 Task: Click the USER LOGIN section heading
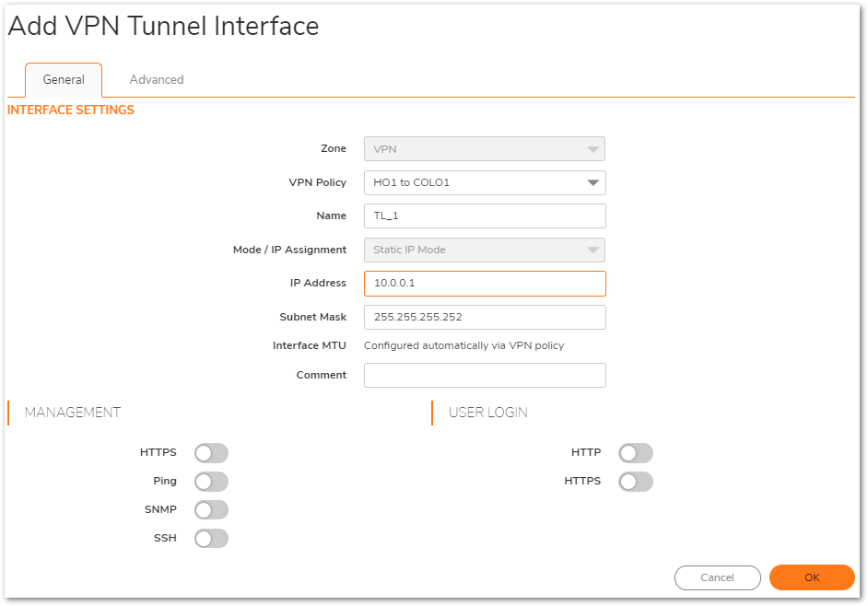(x=488, y=413)
